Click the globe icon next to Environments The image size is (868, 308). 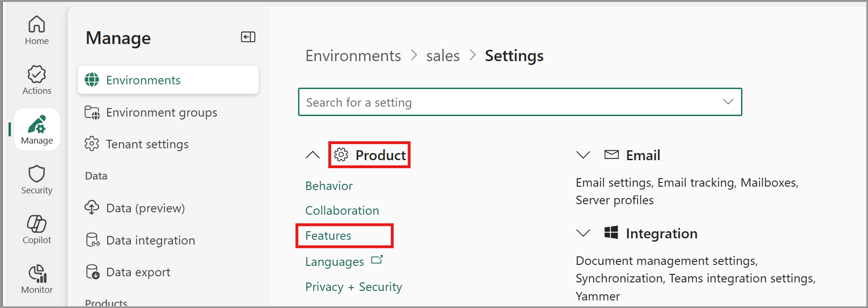click(x=92, y=80)
